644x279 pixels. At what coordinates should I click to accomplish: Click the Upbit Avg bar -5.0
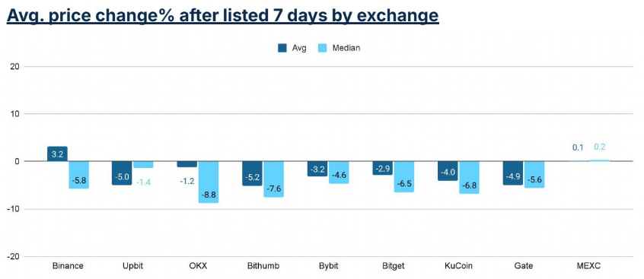pos(122,173)
